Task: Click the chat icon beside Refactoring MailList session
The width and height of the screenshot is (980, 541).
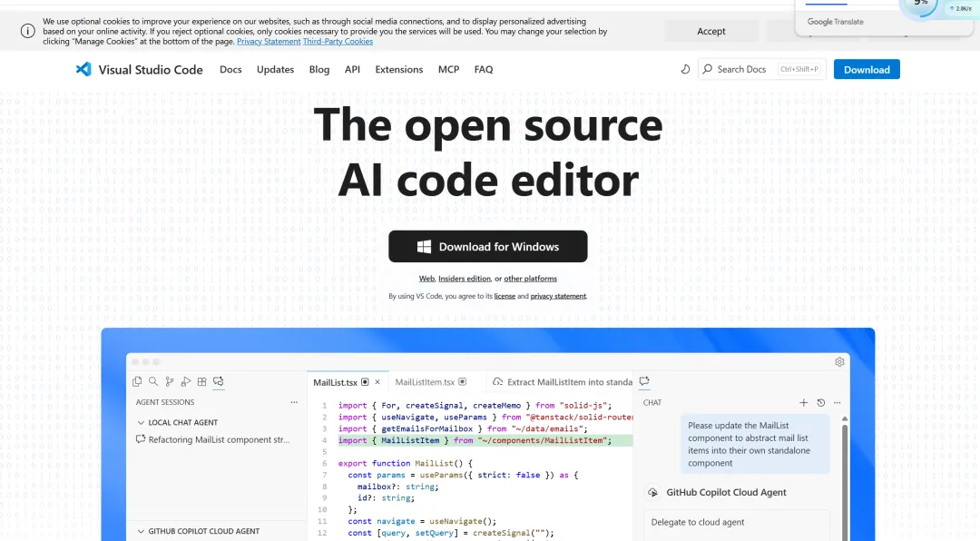Action: 141,439
